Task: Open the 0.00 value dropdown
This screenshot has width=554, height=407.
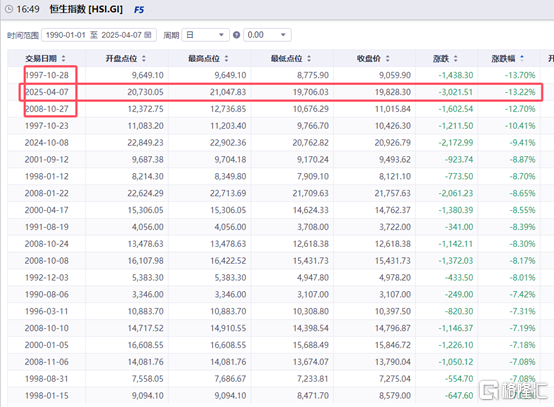Action: point(267,35)
